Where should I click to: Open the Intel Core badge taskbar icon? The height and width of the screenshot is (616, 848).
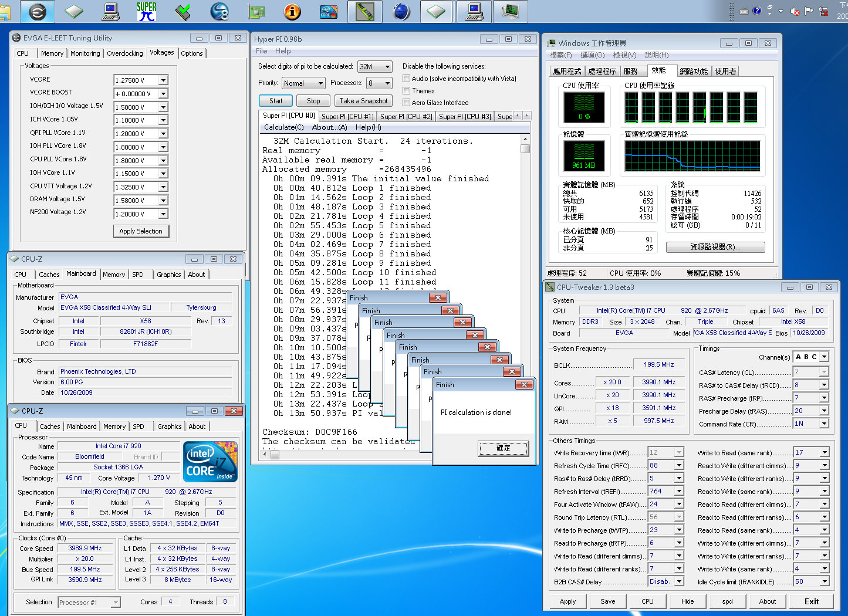click(x=329, y=11)
